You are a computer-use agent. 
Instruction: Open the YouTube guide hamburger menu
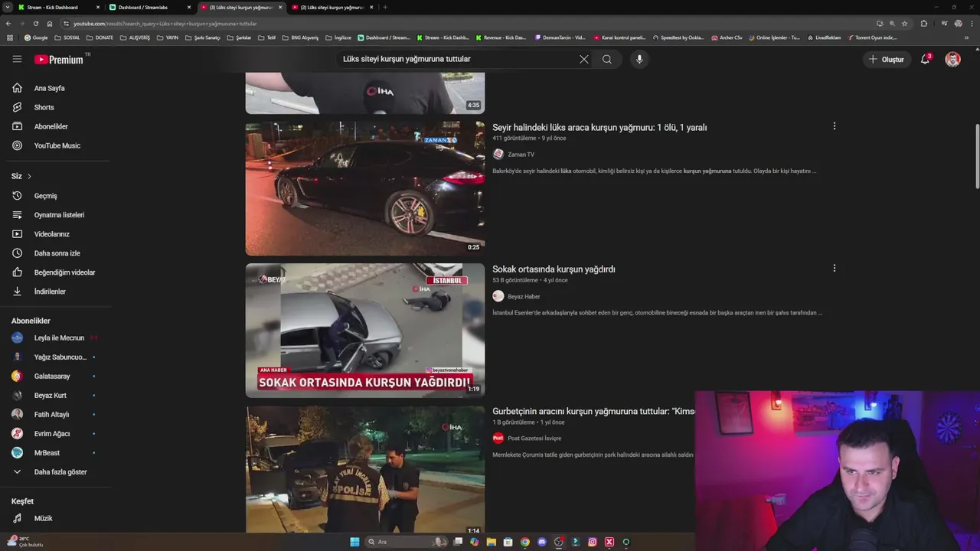pos(17,59)
